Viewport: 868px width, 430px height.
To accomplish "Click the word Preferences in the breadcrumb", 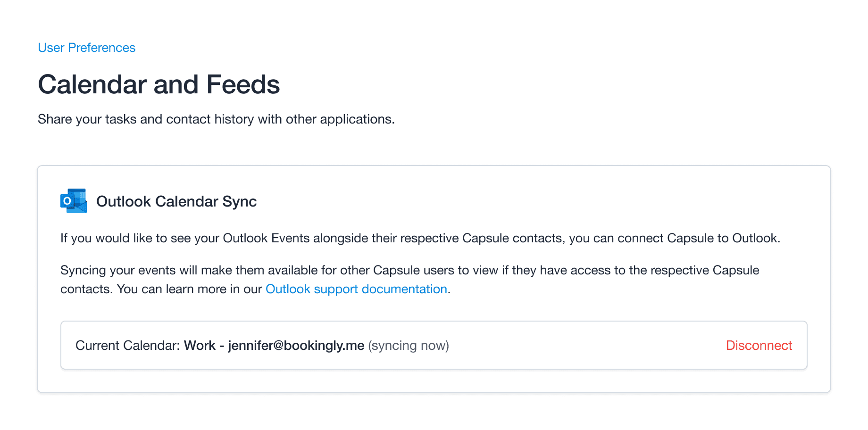I will point(101,48).
